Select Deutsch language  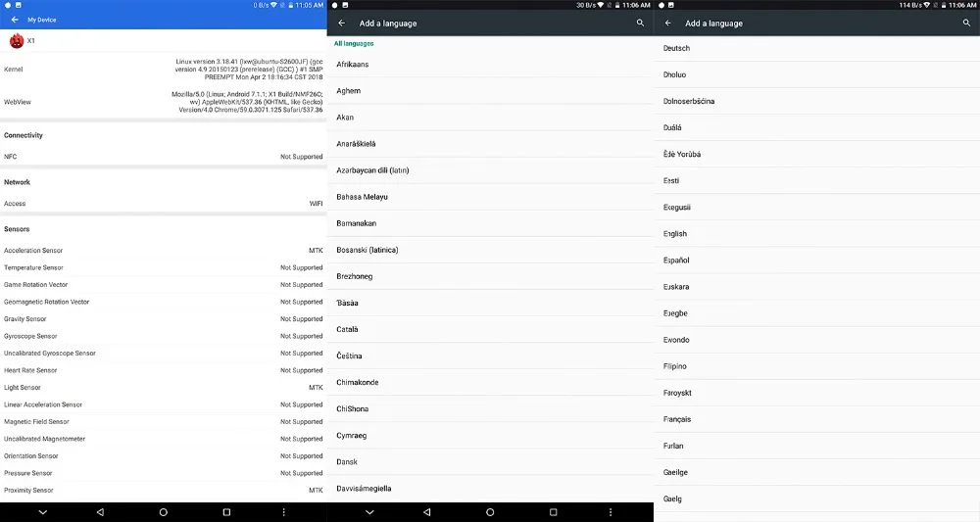(817, 48)
